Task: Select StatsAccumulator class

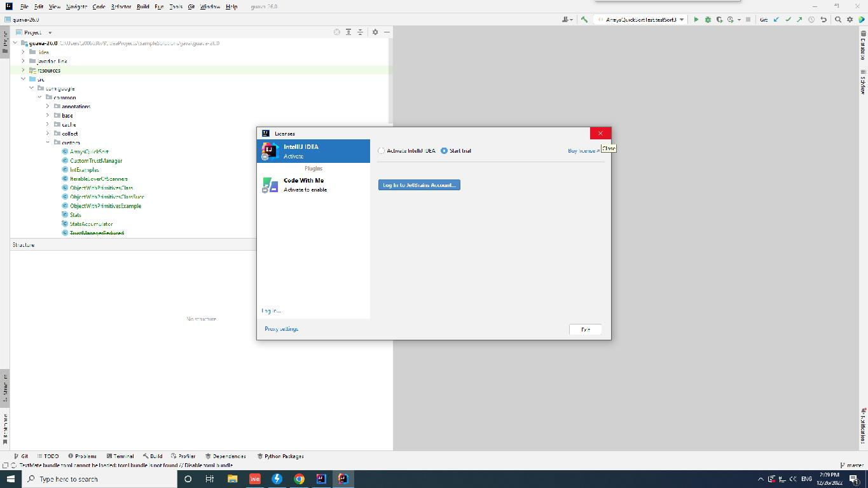Action: click(x=91, y=224)
